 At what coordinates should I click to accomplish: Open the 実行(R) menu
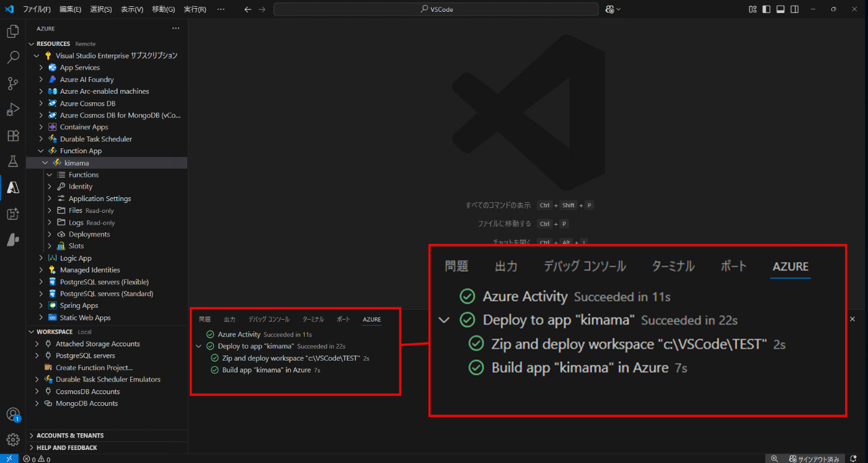195,9
